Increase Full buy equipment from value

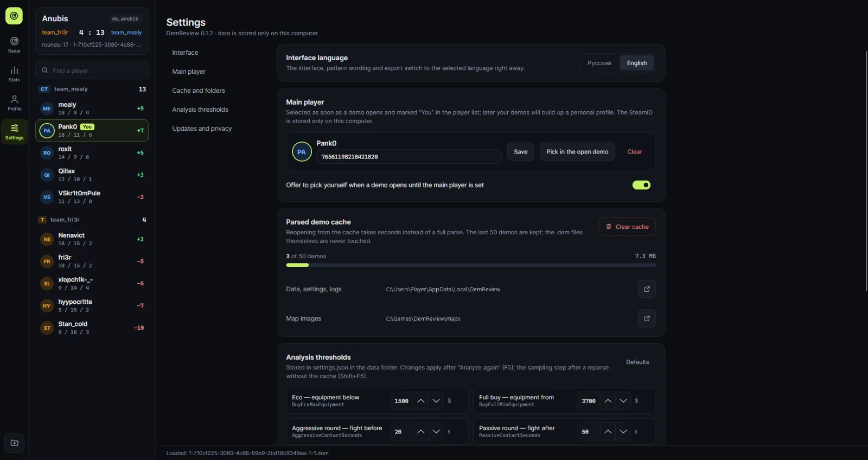point(608,401)
